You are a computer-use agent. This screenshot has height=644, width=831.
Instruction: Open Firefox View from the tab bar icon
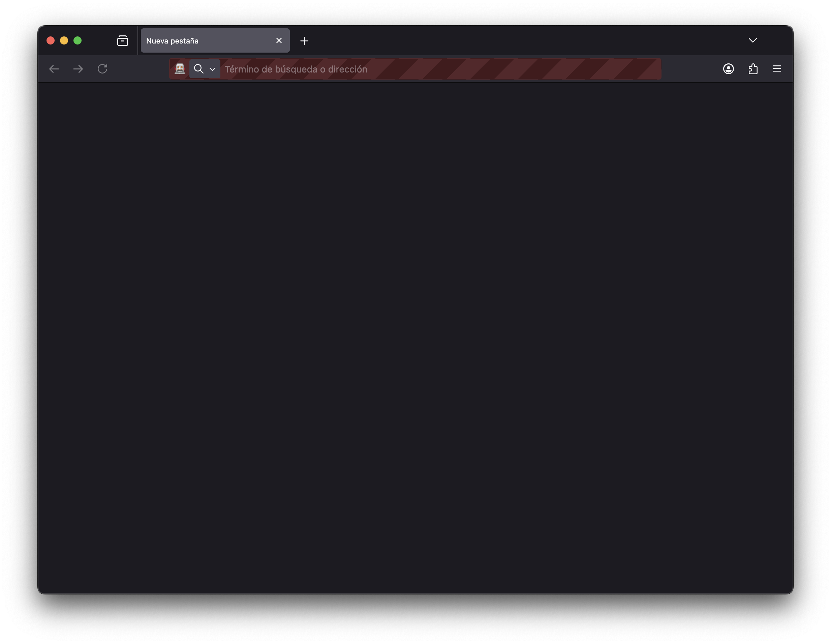123,41
